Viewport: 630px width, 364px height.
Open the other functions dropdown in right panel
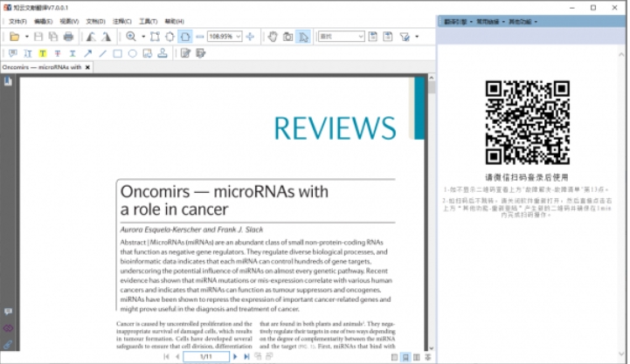tap(523, 22)
